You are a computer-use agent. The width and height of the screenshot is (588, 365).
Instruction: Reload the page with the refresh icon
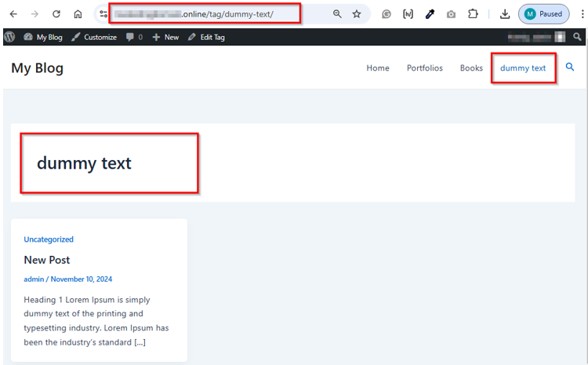click(x=56, y=14)
